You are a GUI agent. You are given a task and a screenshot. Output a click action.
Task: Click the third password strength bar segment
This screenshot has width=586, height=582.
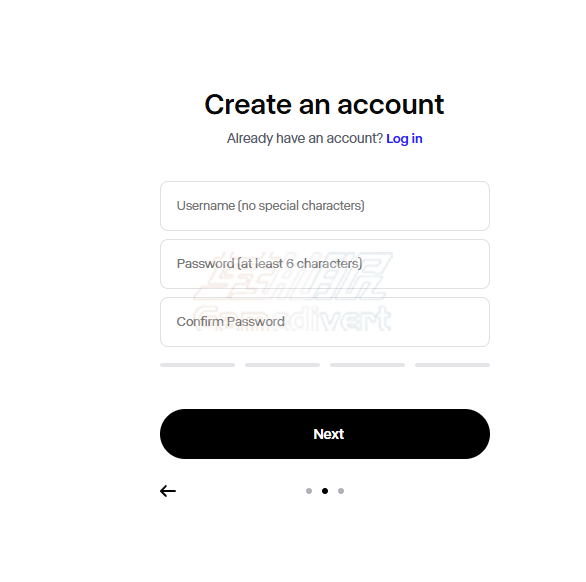[x=367, y=365]
